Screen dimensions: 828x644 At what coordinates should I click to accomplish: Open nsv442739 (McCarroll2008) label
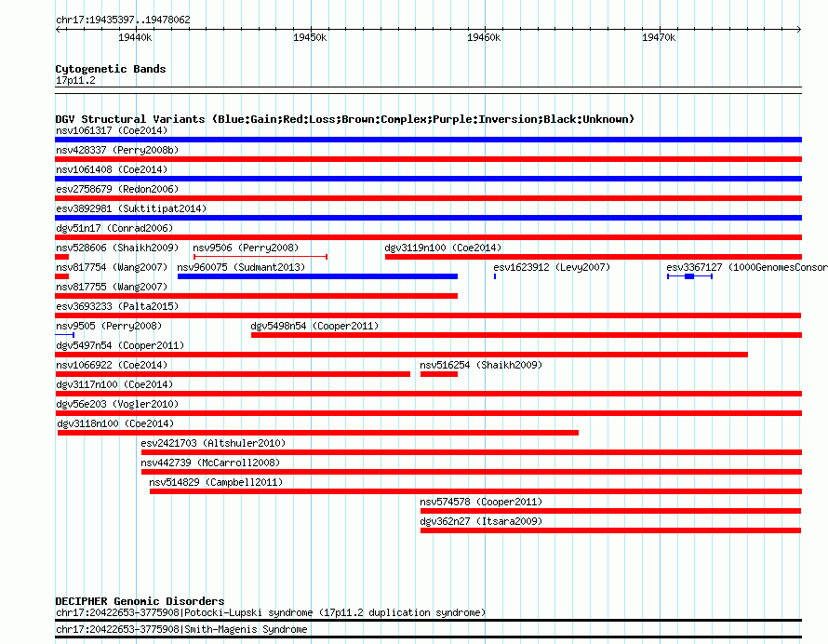[210, 463]
